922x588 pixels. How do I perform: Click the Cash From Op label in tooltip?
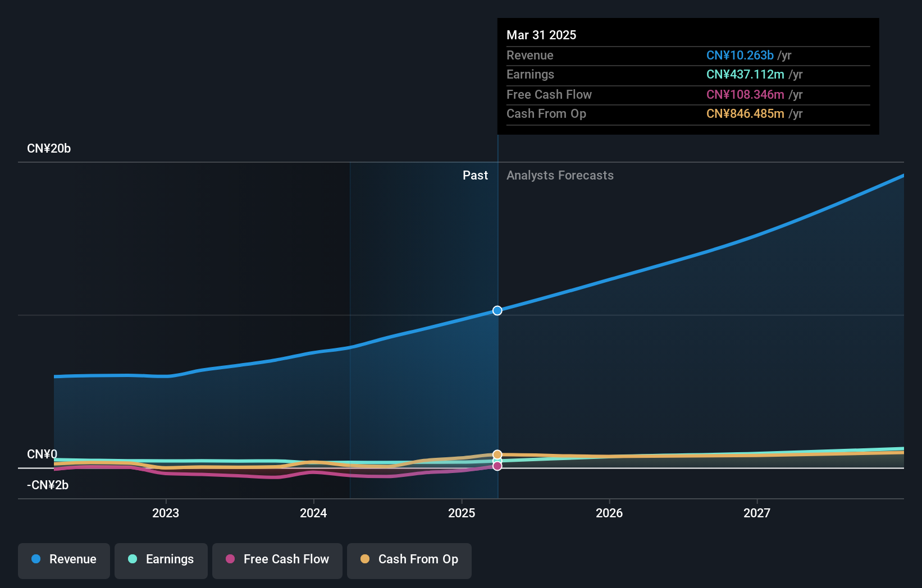coord(546,114)
